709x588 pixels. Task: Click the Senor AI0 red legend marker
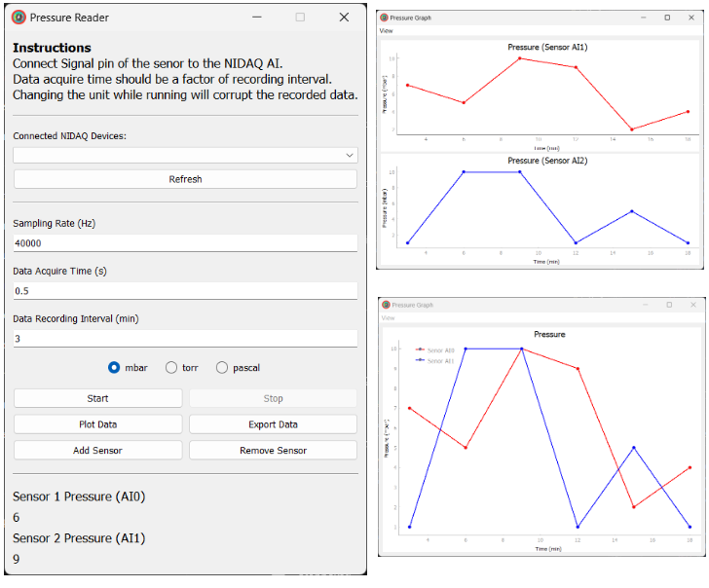coord(420,349)
